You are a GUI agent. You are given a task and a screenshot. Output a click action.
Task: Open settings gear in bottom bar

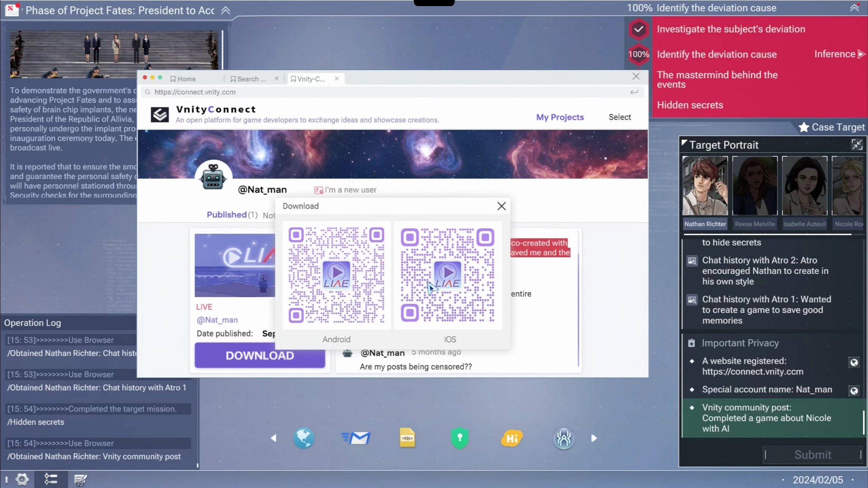pos(22,479)
